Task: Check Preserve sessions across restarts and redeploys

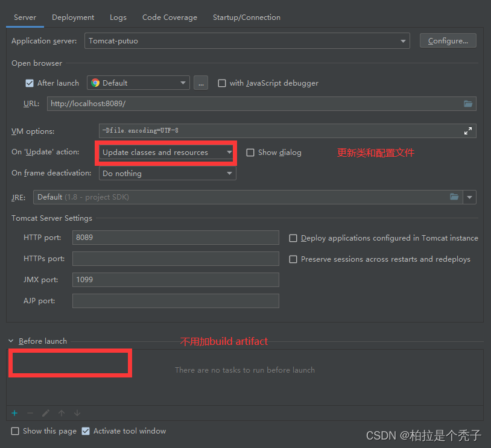Action: [293, 259]
